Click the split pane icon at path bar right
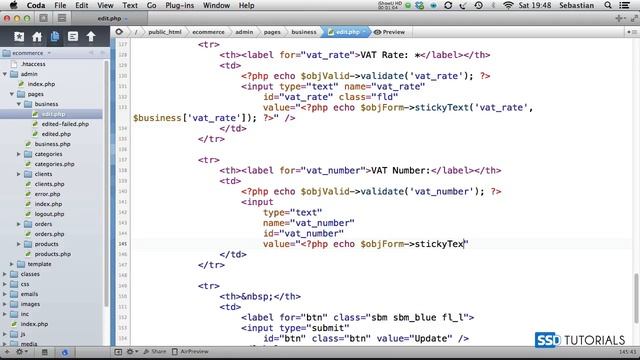 [x=632, y=32]
